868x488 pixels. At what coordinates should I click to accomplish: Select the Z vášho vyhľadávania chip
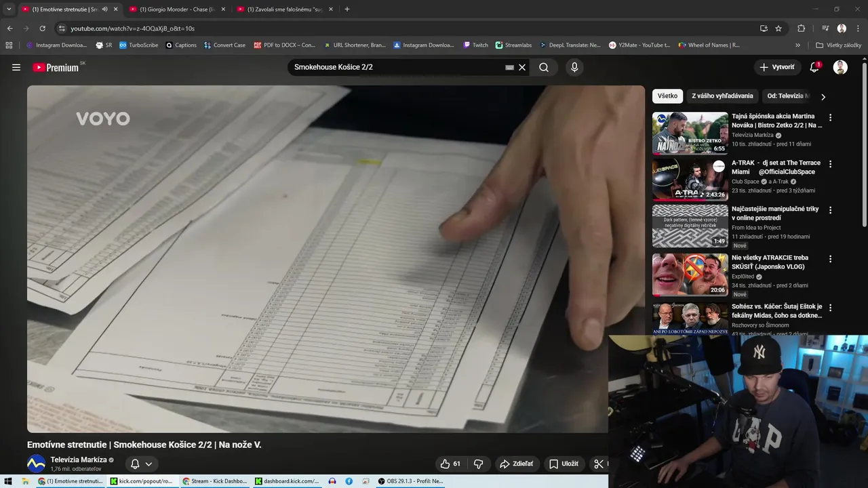(722, 96)
